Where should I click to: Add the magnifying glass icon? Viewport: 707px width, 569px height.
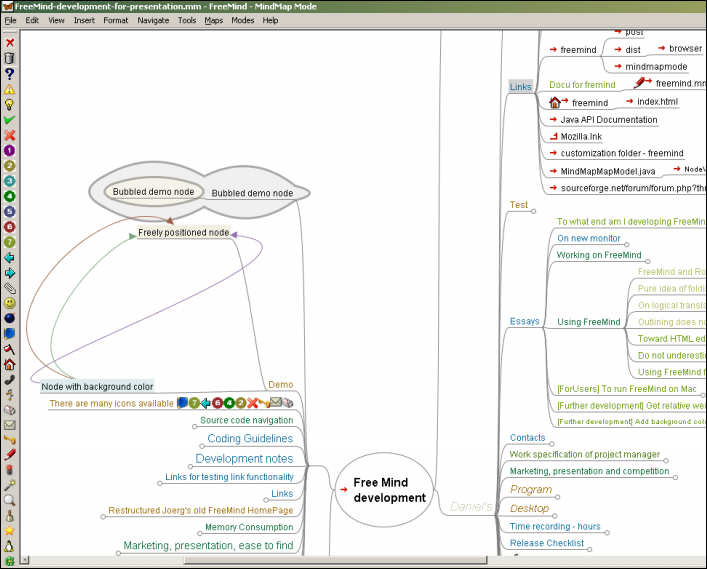click(x=9, y=500)
